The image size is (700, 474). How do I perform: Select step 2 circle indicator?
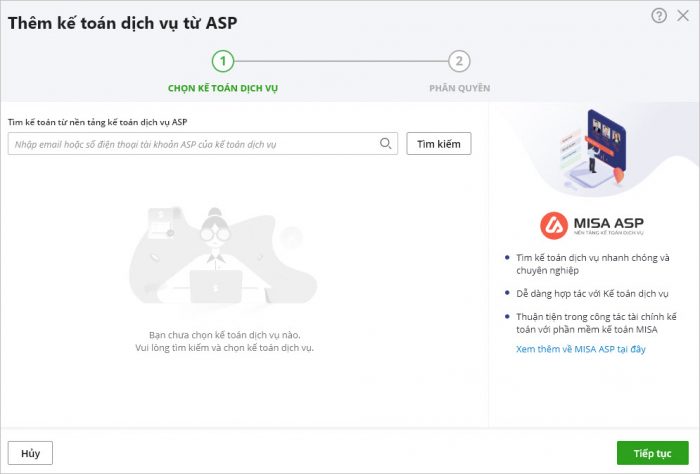pyautogui.click(x=459, y=62)
